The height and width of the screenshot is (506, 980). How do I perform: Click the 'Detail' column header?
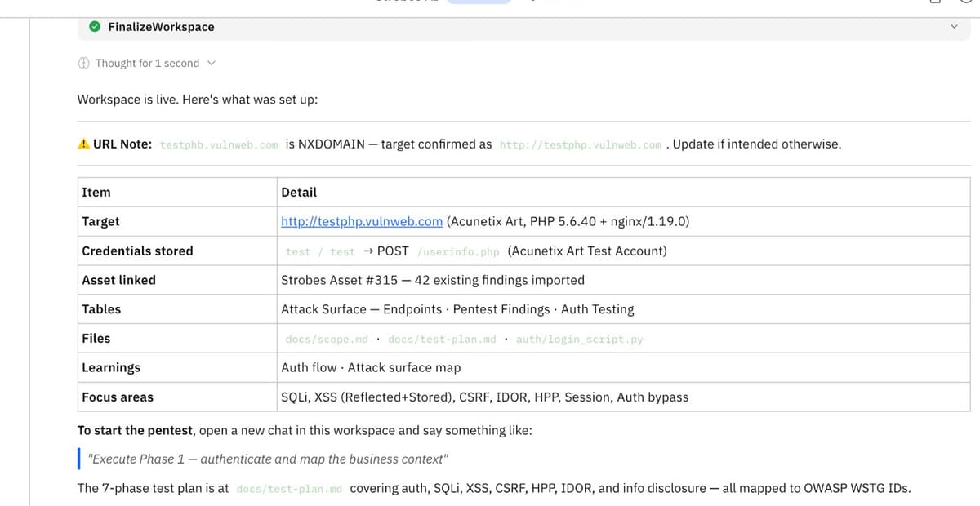[x=299, y=193]
